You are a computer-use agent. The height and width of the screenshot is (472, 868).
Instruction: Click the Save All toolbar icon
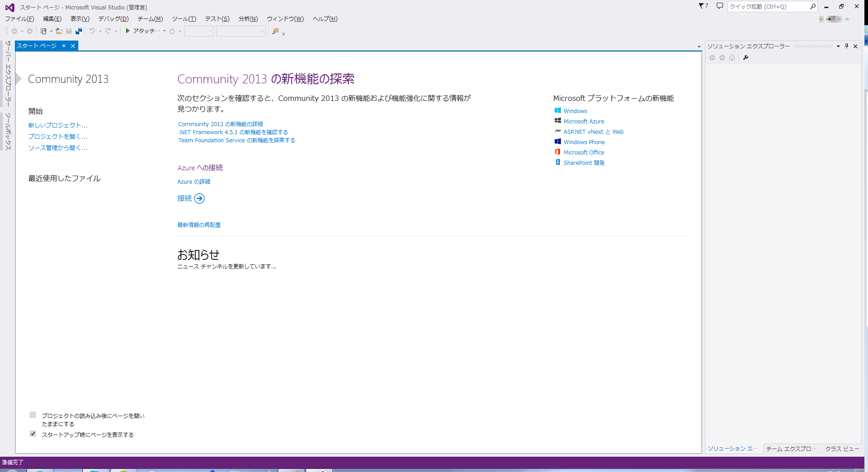click(79, 31)
